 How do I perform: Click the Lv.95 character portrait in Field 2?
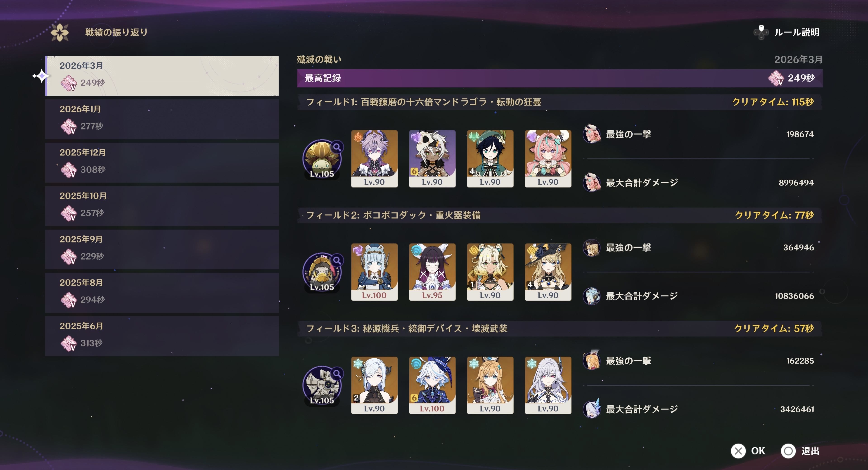[x=432, y=272]
